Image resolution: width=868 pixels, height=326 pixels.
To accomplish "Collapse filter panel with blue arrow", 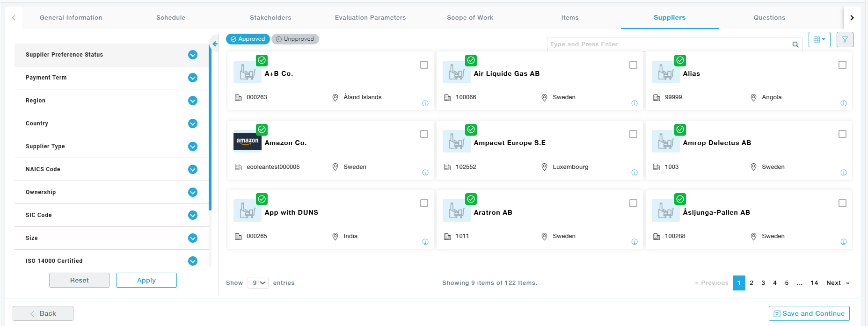I will click(x=215, y=44).
